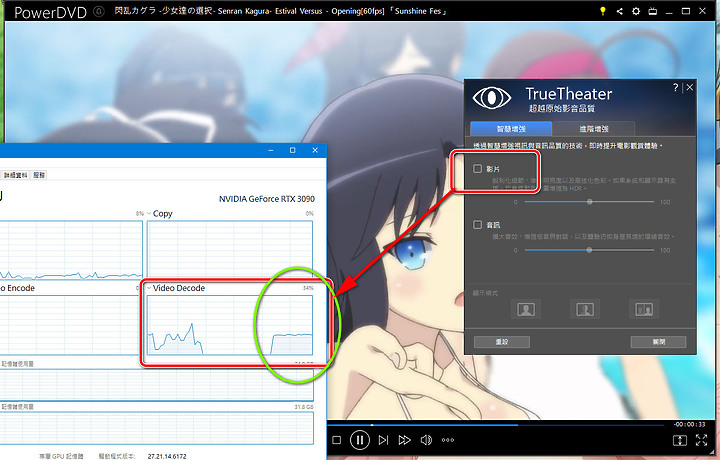Screen dimensions: 720x460
Task: Open PowerDVD settings gear
Action: point(636,11)
